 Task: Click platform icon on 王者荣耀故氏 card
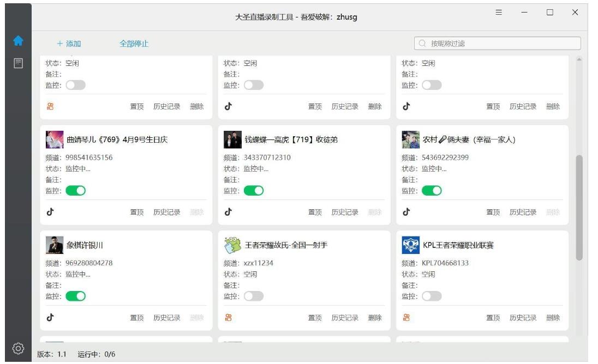click(228, 318)
